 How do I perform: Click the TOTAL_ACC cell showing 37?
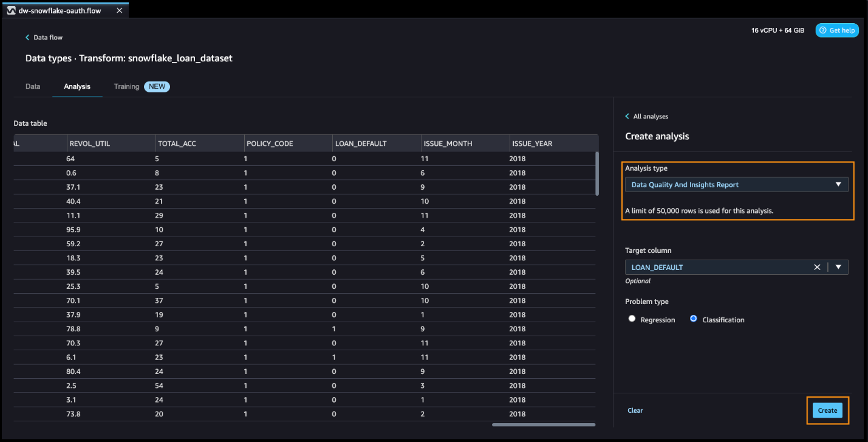click(x=159, y=300)
